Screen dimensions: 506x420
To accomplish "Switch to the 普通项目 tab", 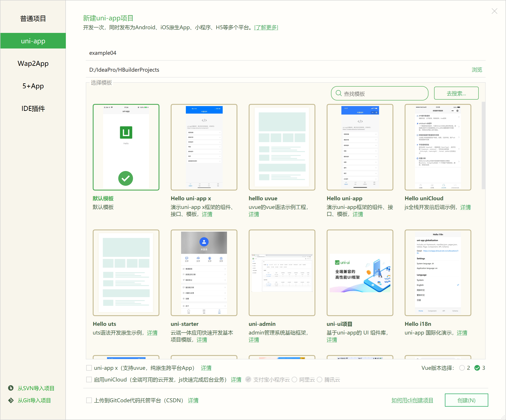I will point(33,19).
